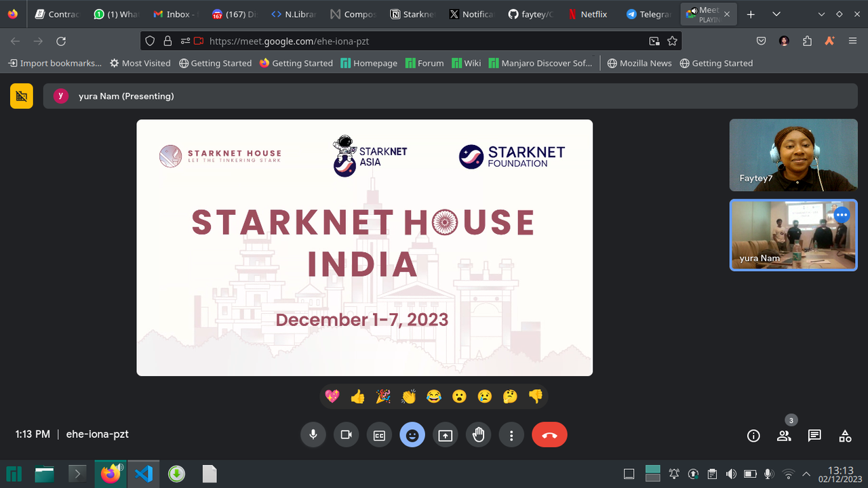Send the thumbs down reaction
This screenshot has height=488, width=868.
pyautogui.click(x=536, y=396)
